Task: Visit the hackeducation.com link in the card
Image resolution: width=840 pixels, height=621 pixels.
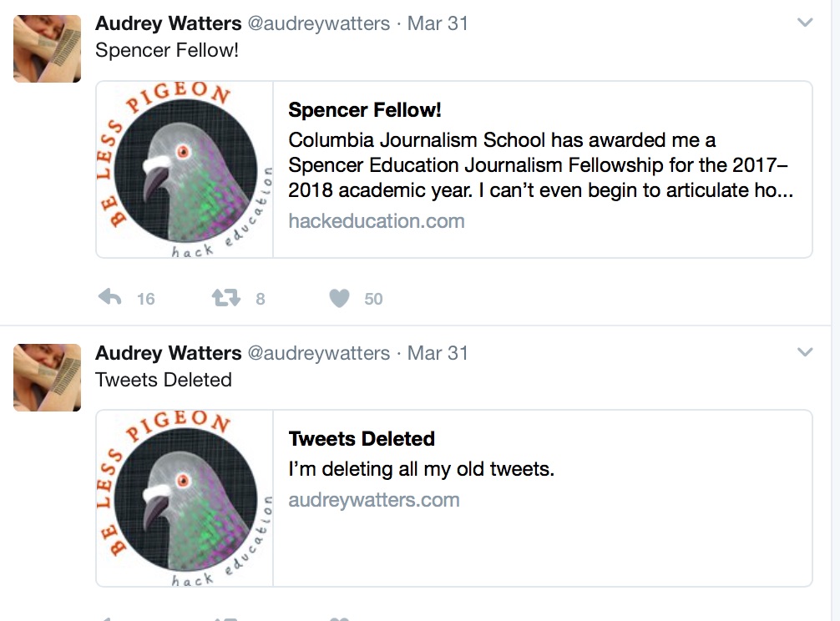Action: point(376,221)
